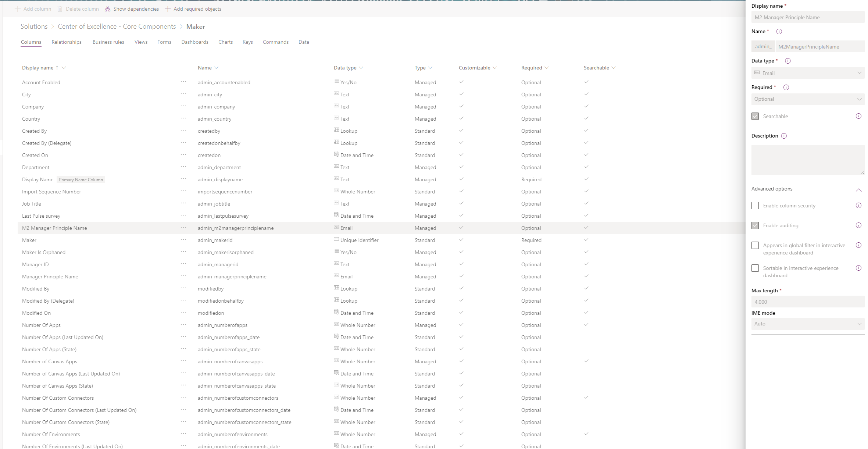Open more commands for M2 Manager Principle Name row
Image resolution: width=868 pixels, height=449 pixels.
point(183,228)
